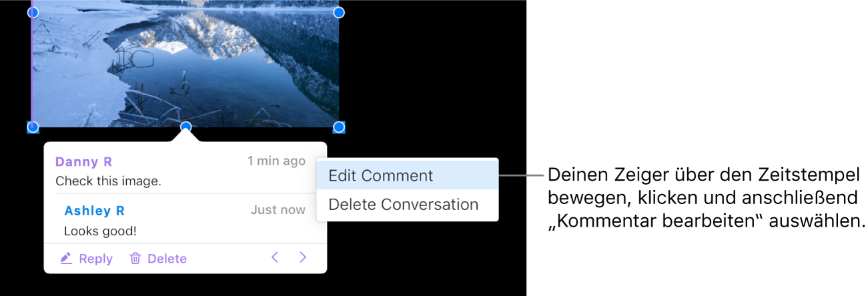Image resolution: width=868 pixels, height=296 pixels.
Task: Select bottom-right image resize handle
Action: click(339, 127)
